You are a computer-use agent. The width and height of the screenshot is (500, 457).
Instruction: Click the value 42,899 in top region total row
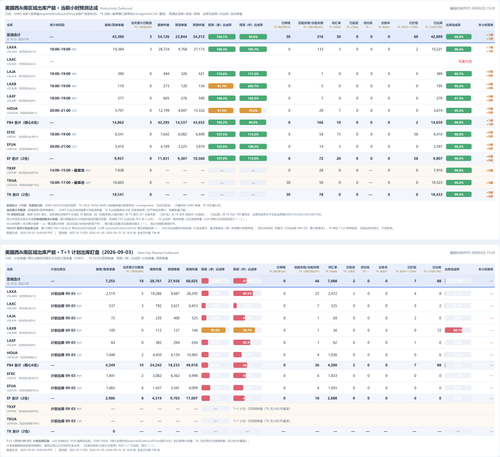pyautogui.click(x=437, y=37)
